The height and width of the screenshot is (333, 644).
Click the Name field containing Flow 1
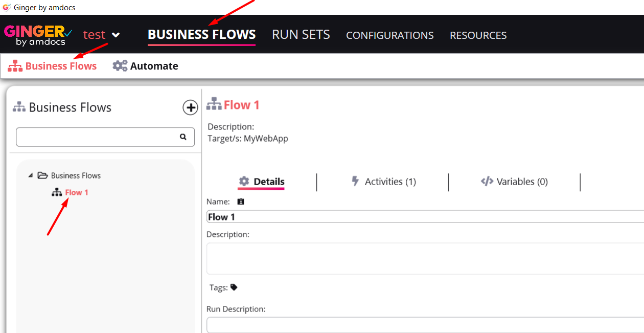click(x=424, y=217)
